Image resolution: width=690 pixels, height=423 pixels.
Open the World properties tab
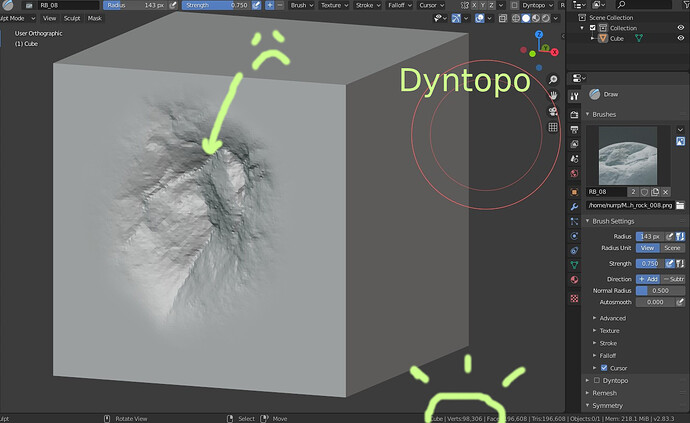point(574,173)
